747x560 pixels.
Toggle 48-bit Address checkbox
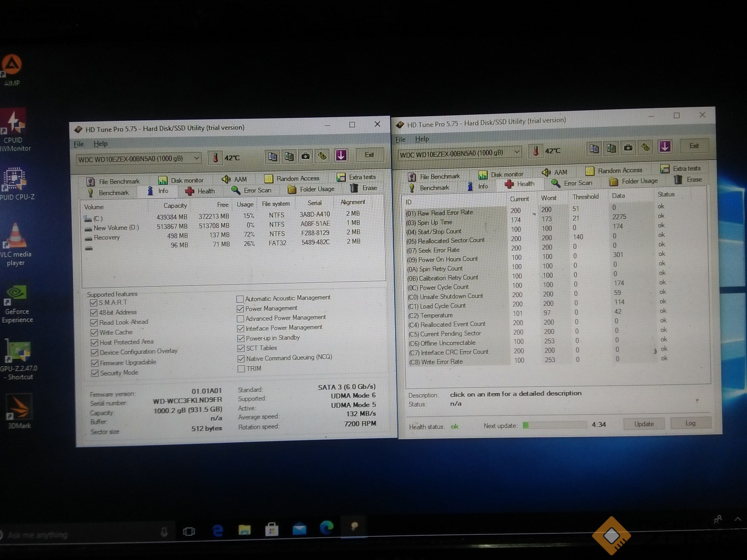tap(94, 313)
